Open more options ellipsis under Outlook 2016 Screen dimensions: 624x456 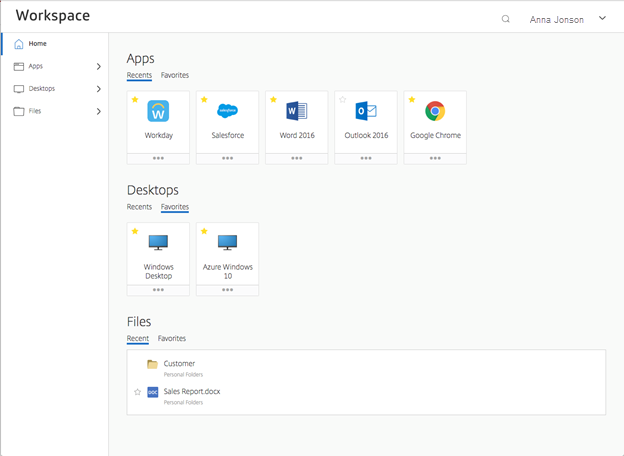pyautogui.click(x=366, y=158)
